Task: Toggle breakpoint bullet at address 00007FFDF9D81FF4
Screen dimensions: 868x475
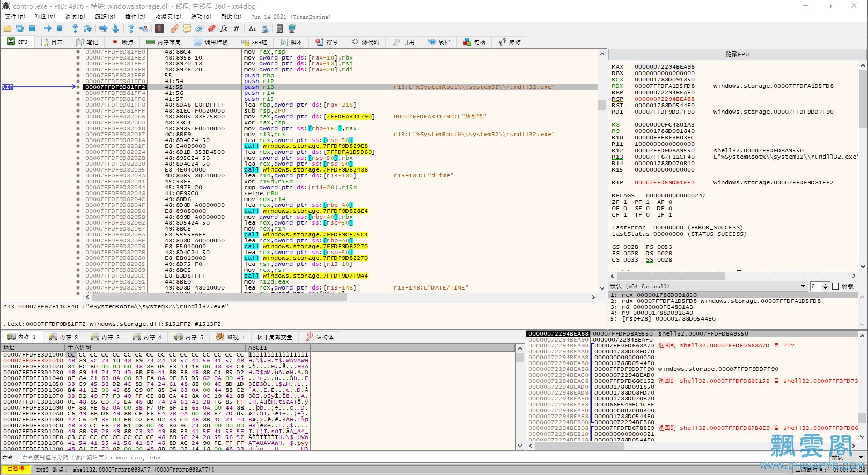Action: pos(78,93)
